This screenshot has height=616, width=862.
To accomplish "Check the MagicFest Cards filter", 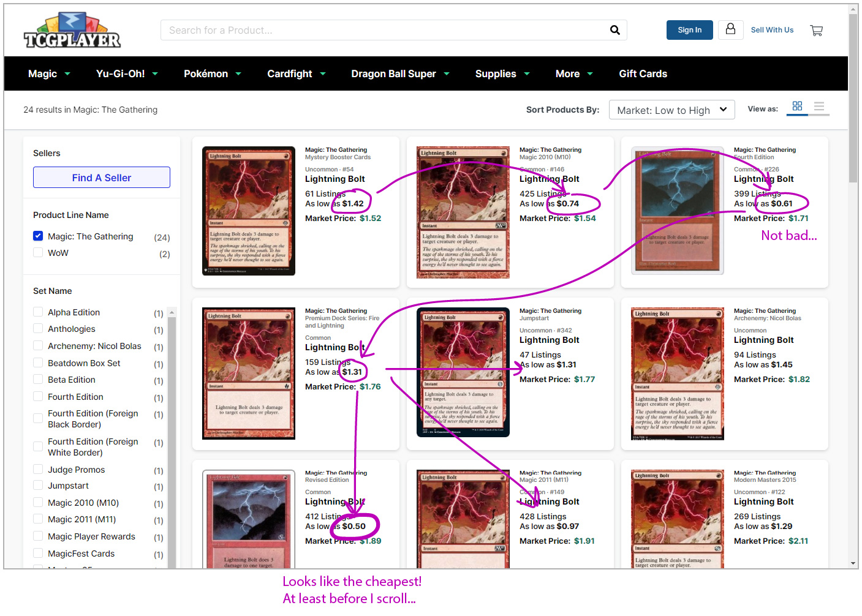I will pos(38,553).
